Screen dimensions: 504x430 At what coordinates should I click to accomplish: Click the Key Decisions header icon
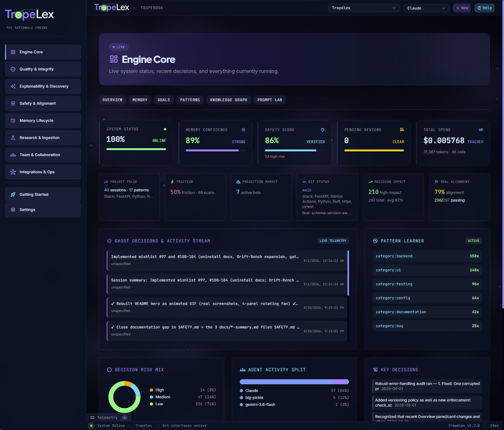pos(375,370)
